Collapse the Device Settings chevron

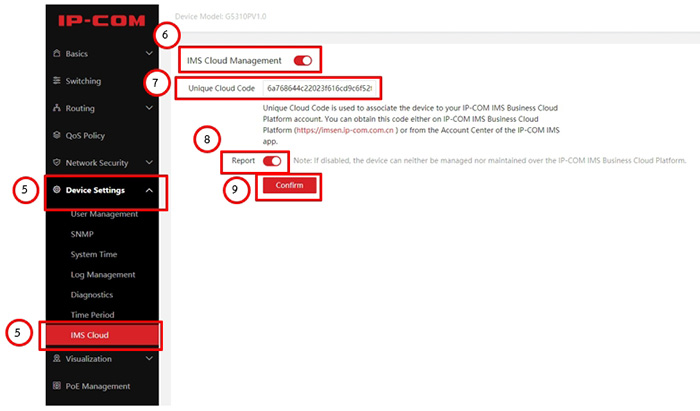tap(149, 190)
